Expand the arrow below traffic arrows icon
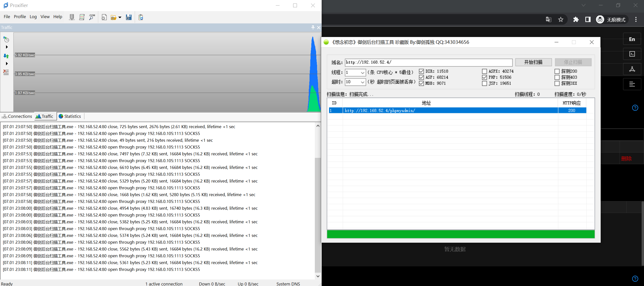Viewport: 644px width, 286px height. pos(7,64)
